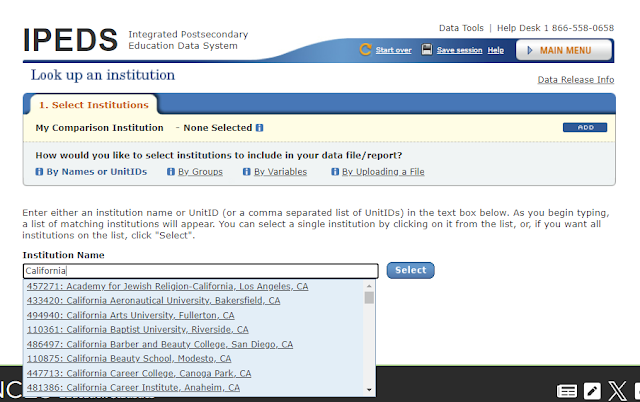Click the Start over refresh icon
Image resolution: width=640 pixels, height=402 pixels.
tap(367, 50)
